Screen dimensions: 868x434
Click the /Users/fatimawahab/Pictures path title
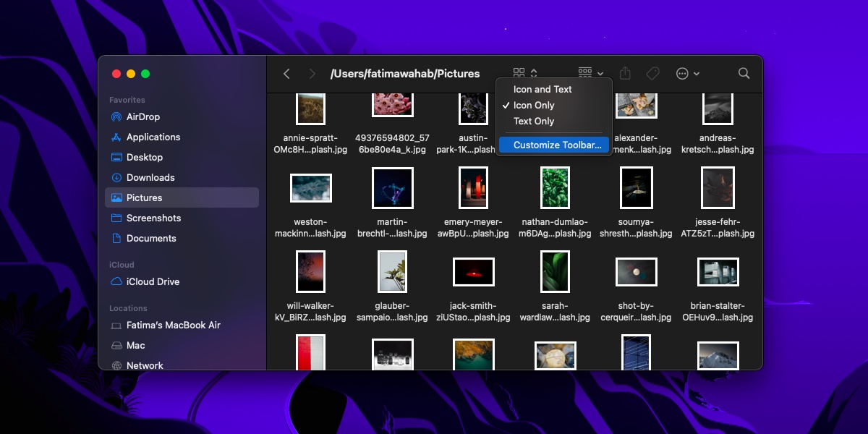click(x=405, y=73)
